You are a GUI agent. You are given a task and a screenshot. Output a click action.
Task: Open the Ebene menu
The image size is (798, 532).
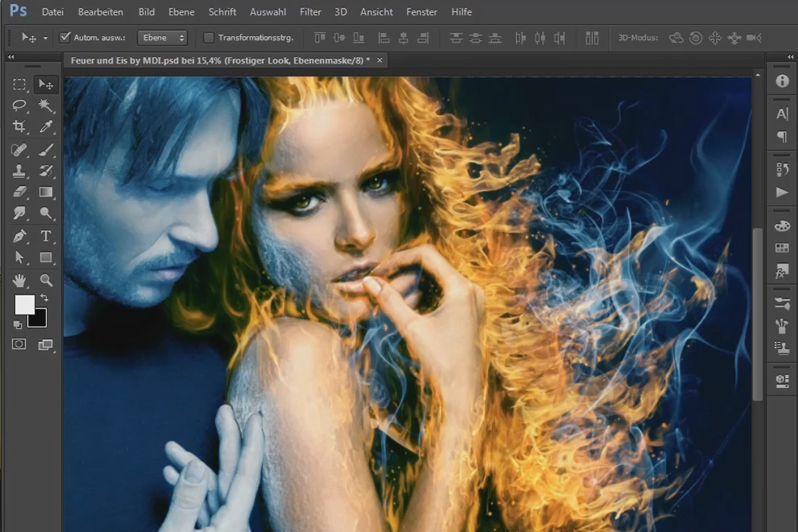(181, 12)
